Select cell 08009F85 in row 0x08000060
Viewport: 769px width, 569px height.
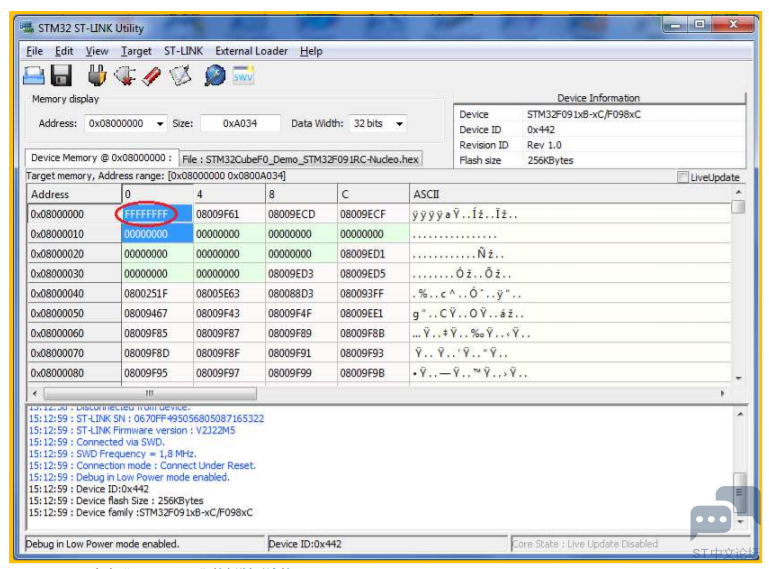pos(156,334)
